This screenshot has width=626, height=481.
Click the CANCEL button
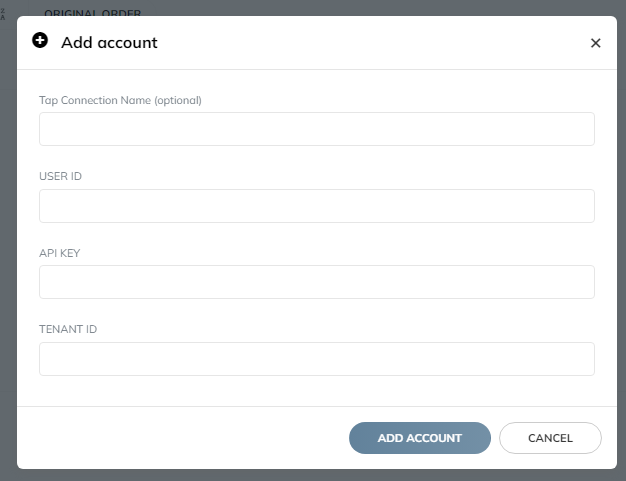[x=550, y=438]
